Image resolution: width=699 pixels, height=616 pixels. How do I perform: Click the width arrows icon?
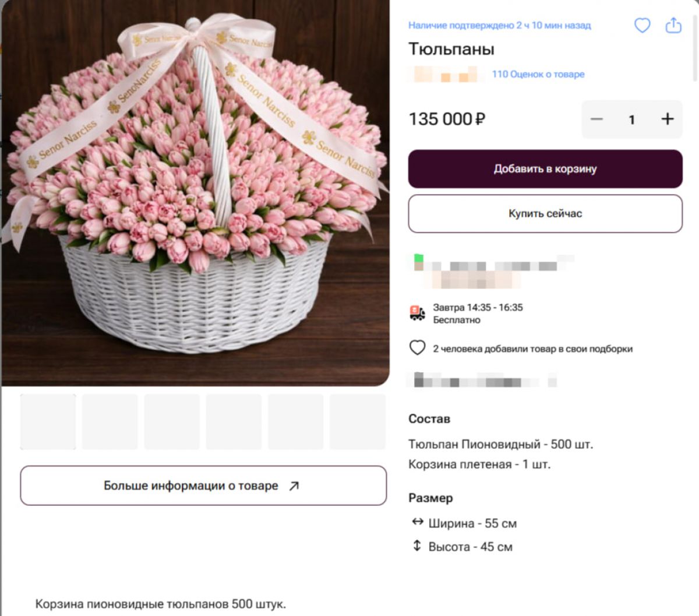point(417,522)
